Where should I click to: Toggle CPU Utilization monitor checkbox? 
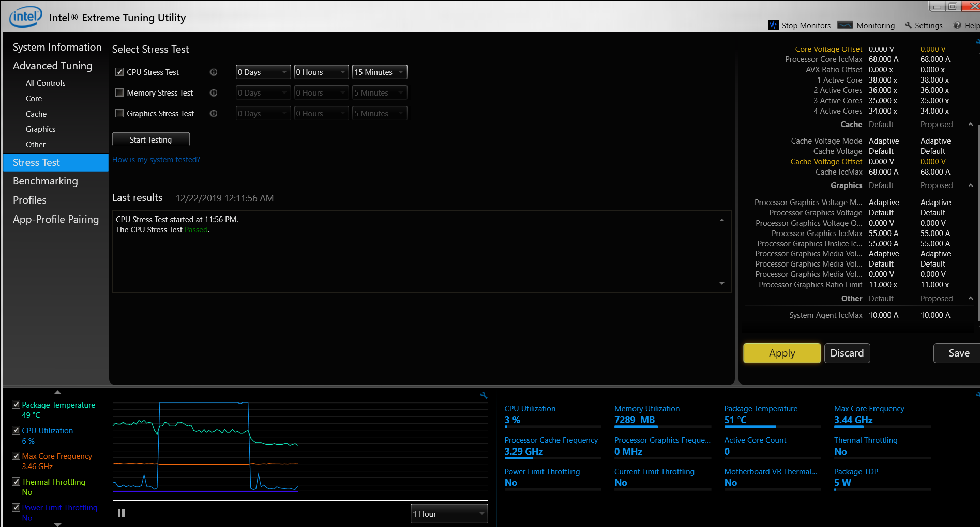(16, 430)
